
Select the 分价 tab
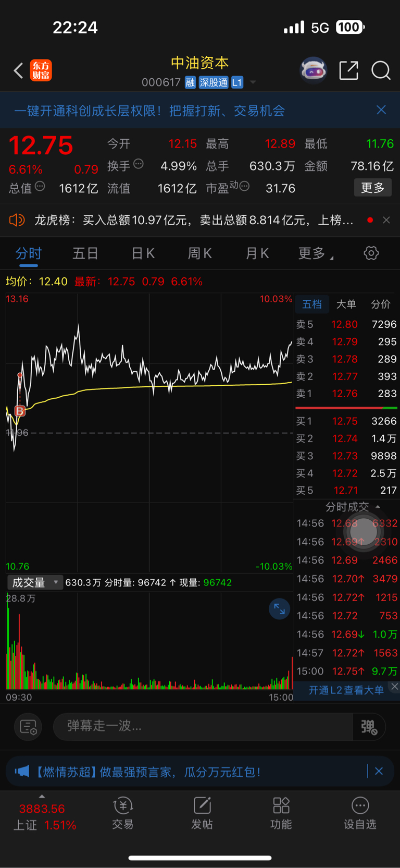(381, 304)
